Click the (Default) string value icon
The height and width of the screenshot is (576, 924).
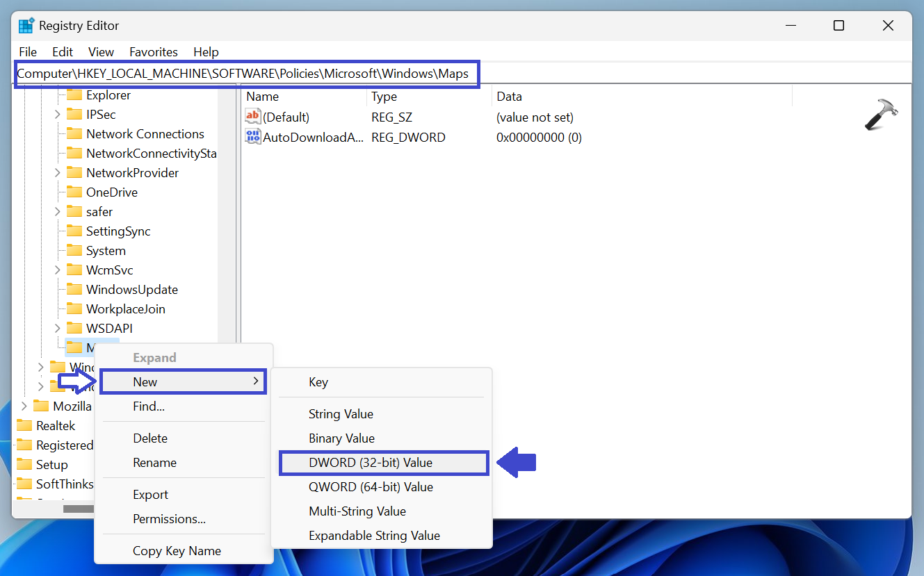click(253, 117)
